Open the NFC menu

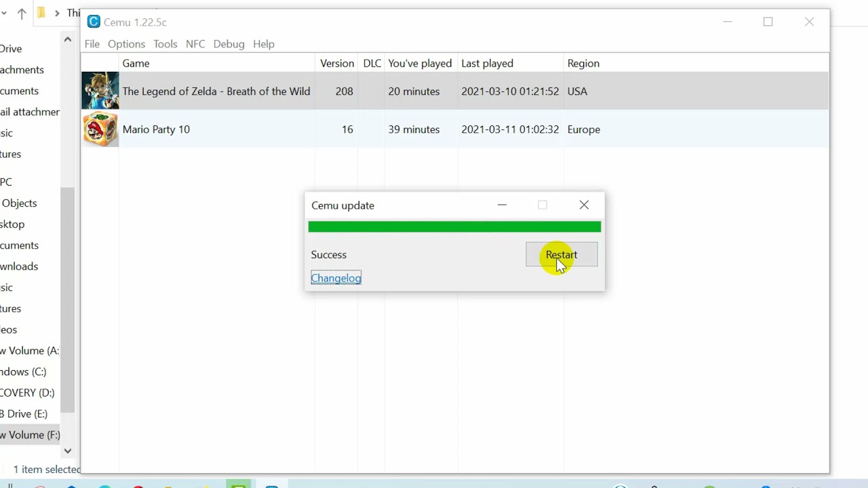(x=195, y=44)
